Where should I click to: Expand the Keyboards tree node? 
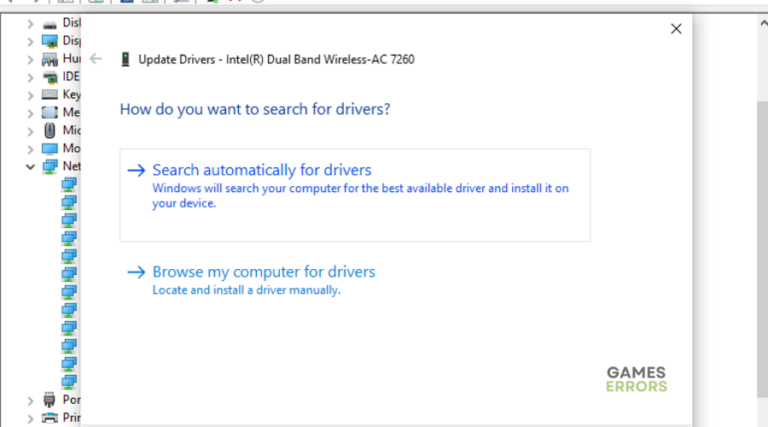(30, 95)
